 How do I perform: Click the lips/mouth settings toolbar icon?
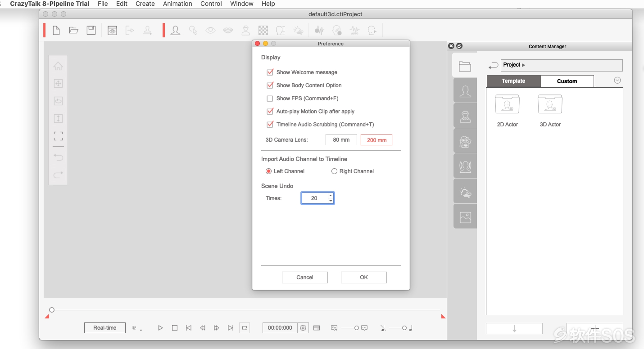tap(228, 30)
